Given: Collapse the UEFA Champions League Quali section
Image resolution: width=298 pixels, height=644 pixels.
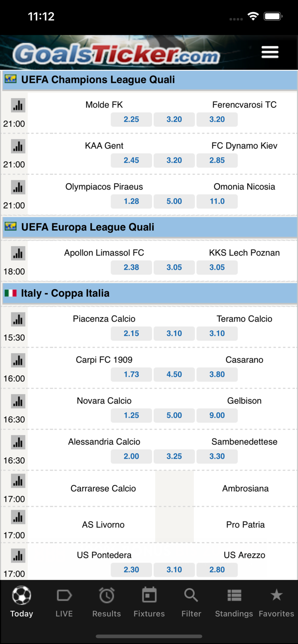Looking at the screenshot, I should (149, 80).
